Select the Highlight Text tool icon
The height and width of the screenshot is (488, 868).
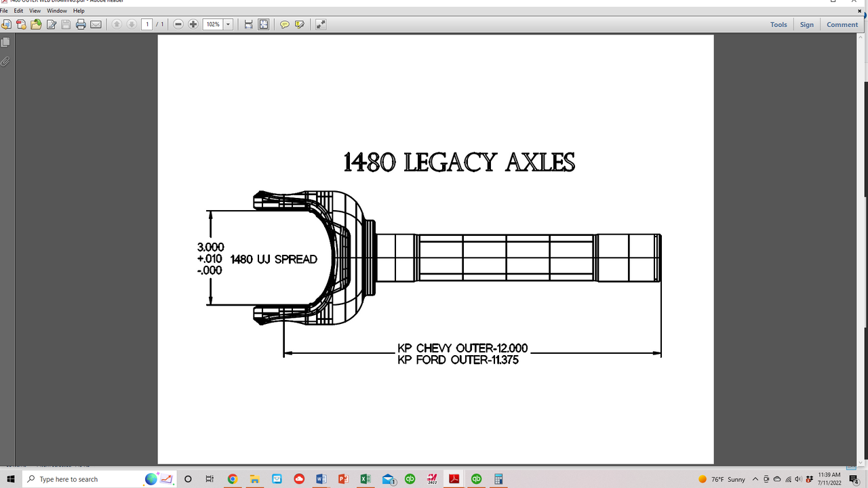299,24
